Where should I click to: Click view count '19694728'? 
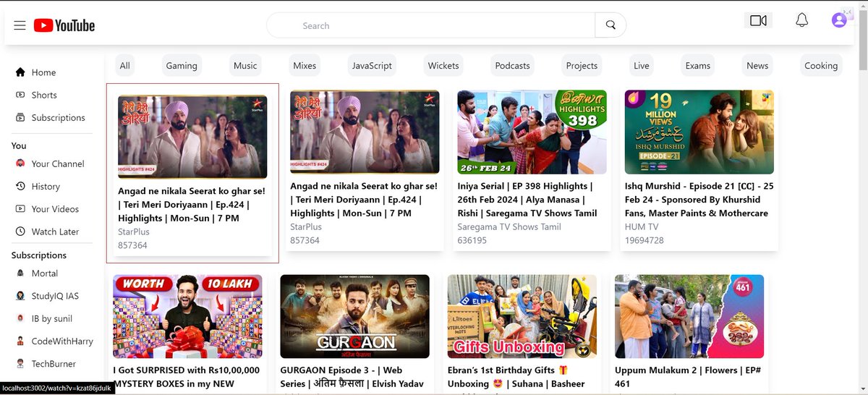[x=644, y=240]
